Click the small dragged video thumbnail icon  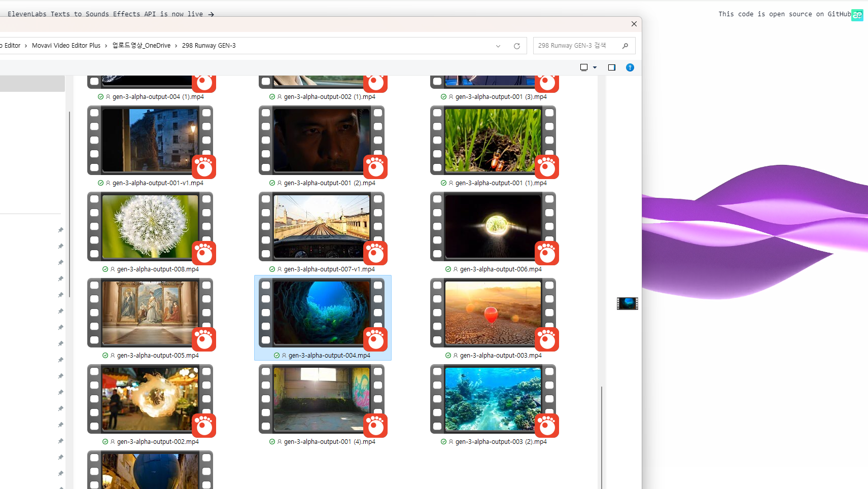pos(628,303)
